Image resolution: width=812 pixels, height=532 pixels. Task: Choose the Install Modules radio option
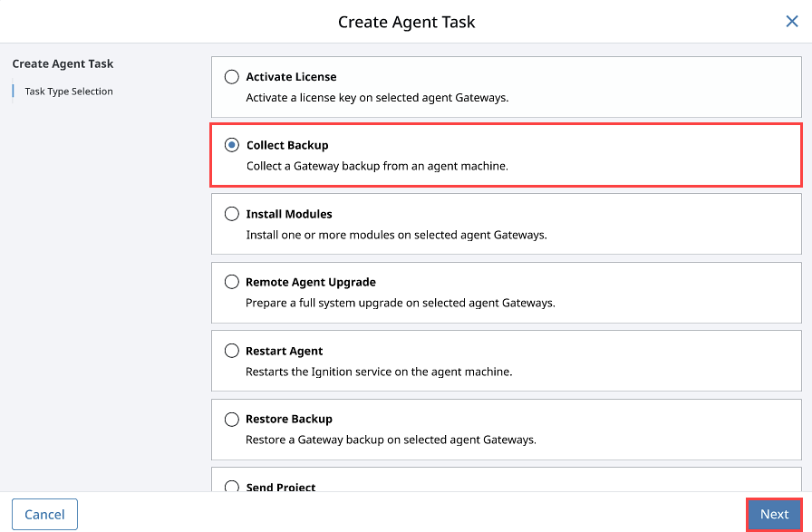(x=231, y=213)
